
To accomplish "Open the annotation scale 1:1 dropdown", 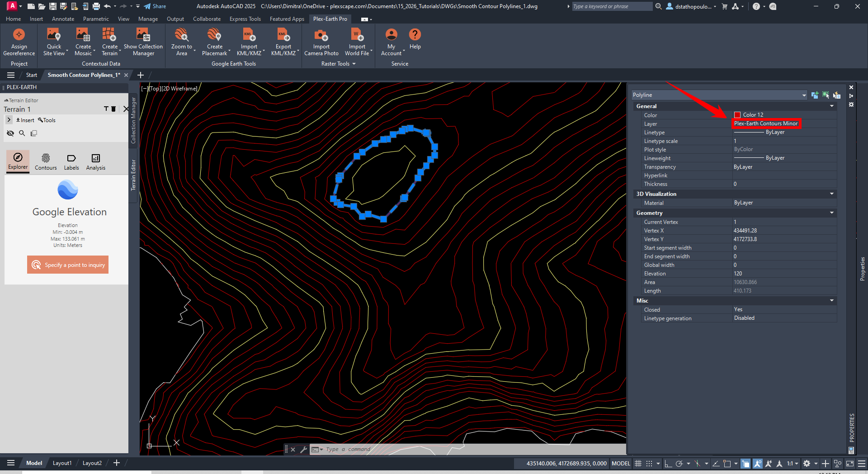I will [792, 463].
